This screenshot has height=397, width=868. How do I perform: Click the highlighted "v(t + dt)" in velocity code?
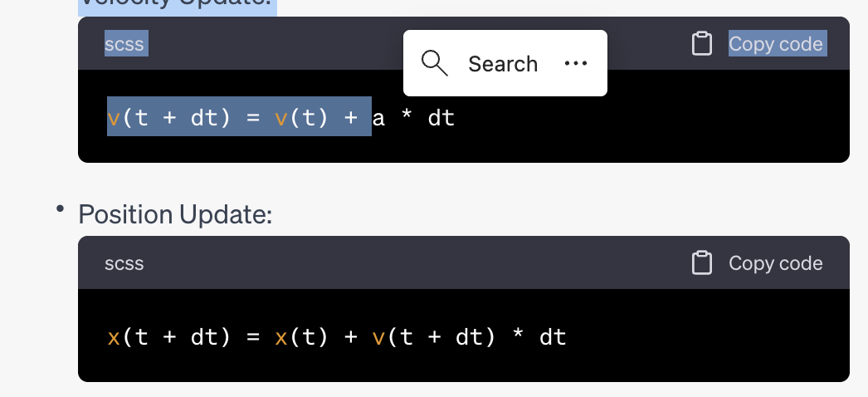pos(168,118)
